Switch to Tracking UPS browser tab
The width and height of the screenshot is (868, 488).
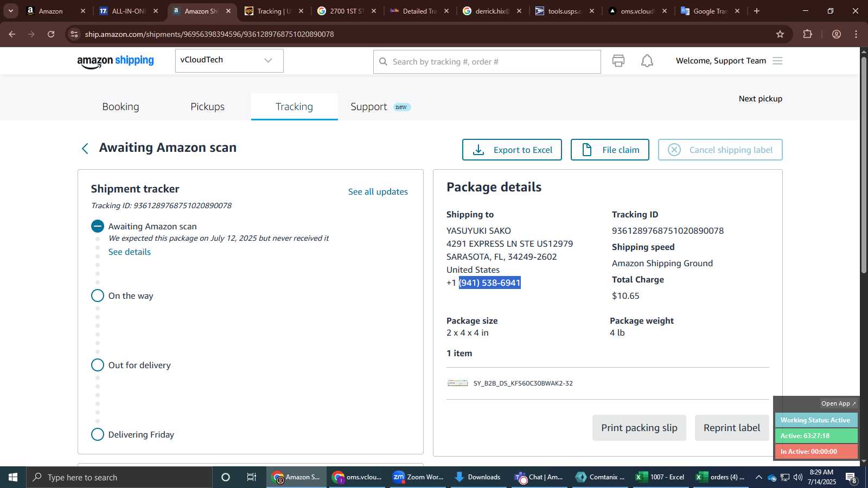point(275,11)
